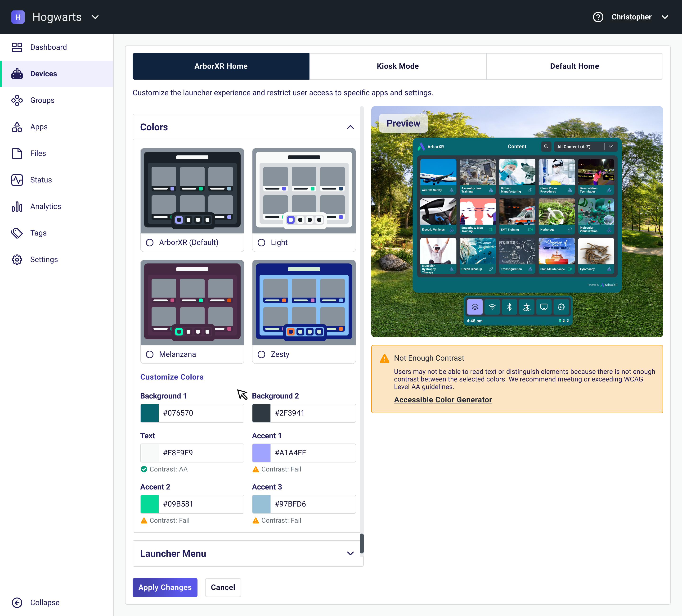The width and height of the screenshot is (682, 616).
Task: Open the Accent 2 green color swatch
Action: 149,504
